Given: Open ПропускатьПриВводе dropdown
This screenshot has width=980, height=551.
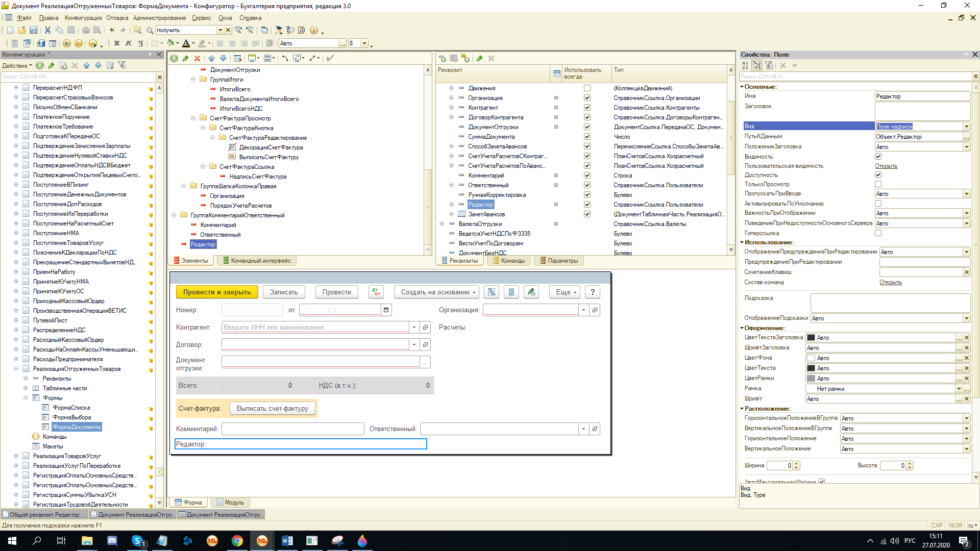Looking at the screenshot, I should 966,194.
